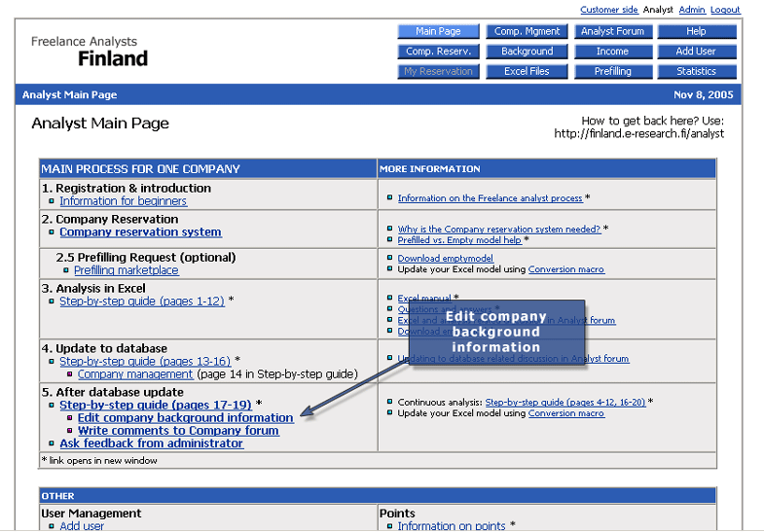
Task: Open the Excel Files button
Action: tap(527, 72)
